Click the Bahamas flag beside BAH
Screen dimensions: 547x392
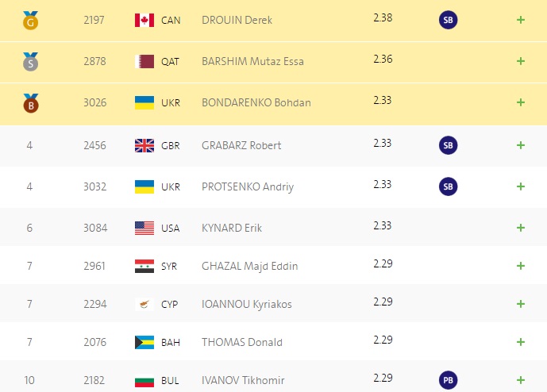point(144,342)
